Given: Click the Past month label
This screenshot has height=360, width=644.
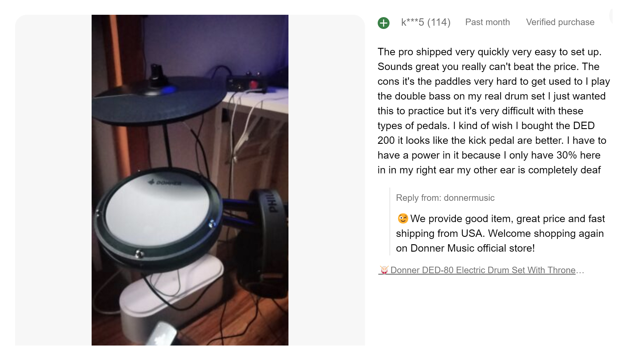Looking at the screenshot, I should [x=487, y=22].
